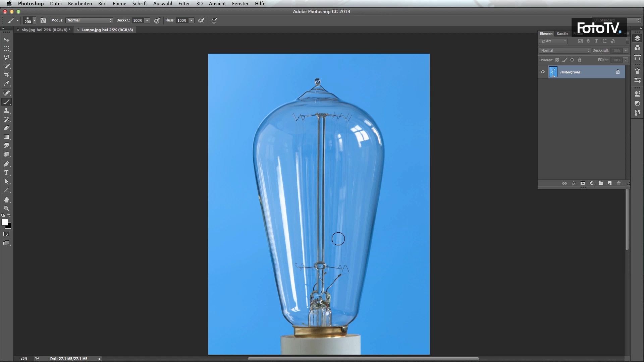
Task: Select the Polygonal Lasso tool
Action: pos(6,57)
